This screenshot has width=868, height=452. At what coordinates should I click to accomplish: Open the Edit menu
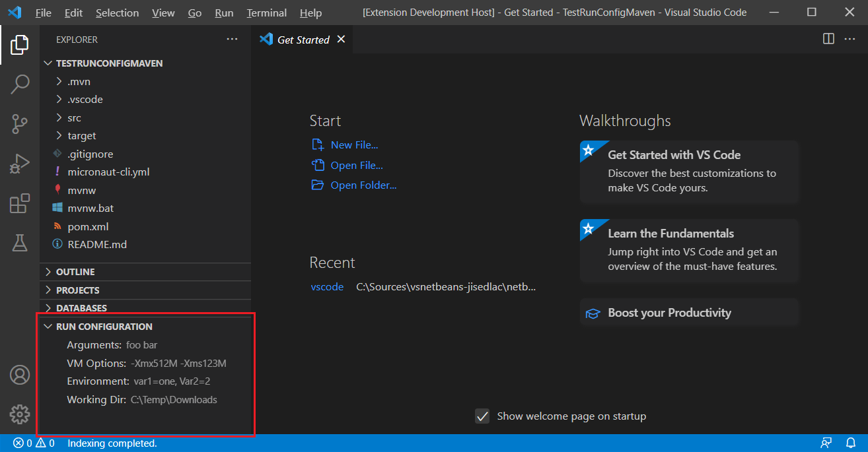pos(74,13)
